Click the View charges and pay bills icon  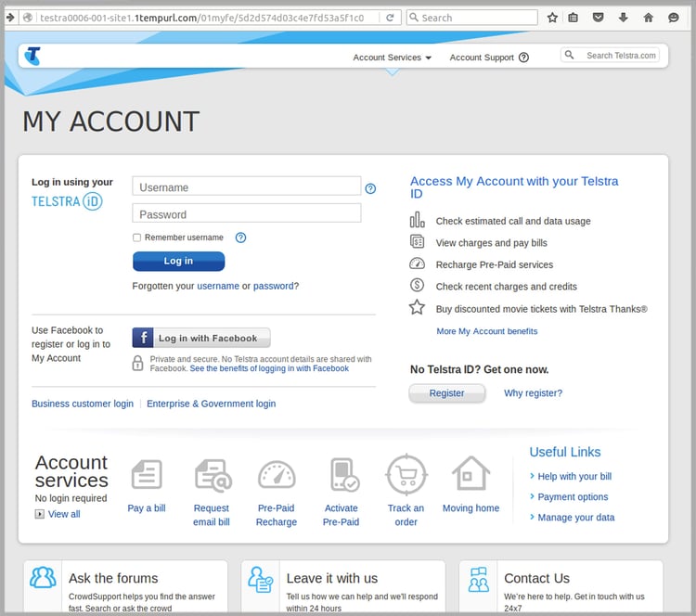coord(417,241)
